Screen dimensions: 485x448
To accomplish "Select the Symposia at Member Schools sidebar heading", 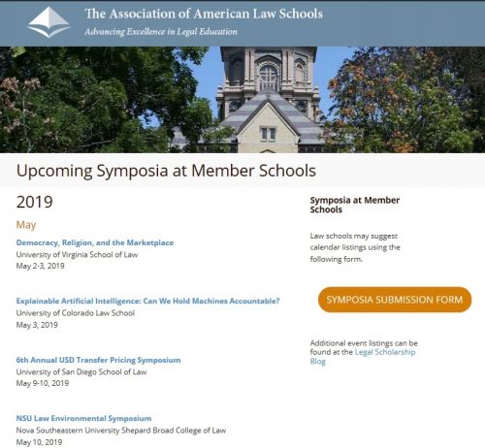I will [x=355, y=205].
